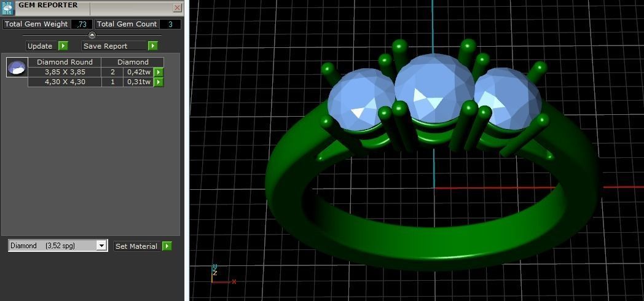
Task: Click the Diamond material column header
Action: click(133, 62)
